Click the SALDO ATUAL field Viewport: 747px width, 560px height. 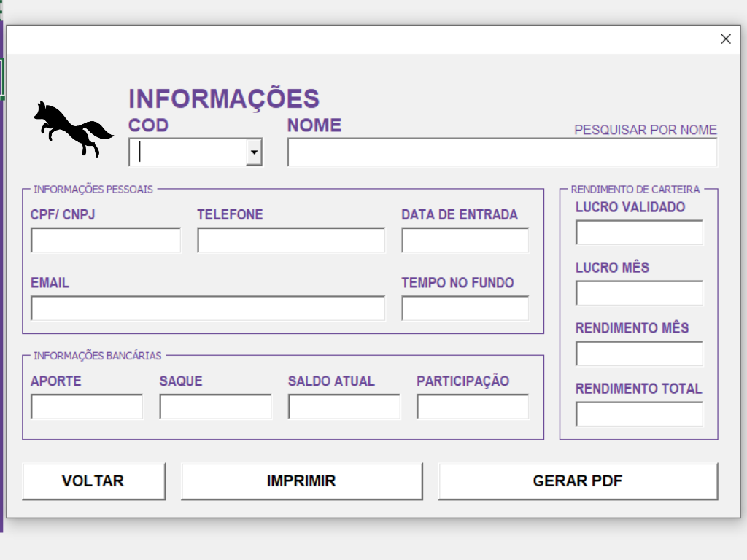tap(344, 405)
